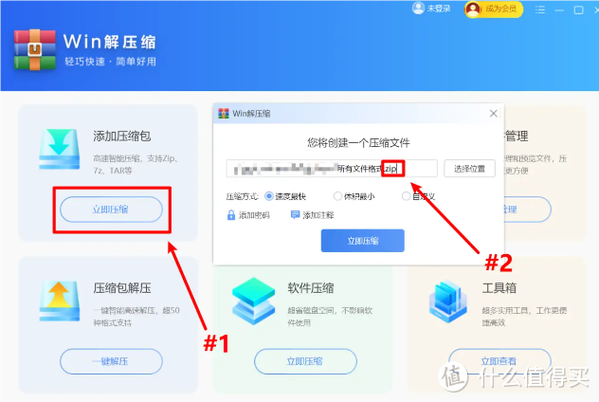599x402 pixels.
Task: Click the 工具箱 toolbox icon
Action: point(448,301)
